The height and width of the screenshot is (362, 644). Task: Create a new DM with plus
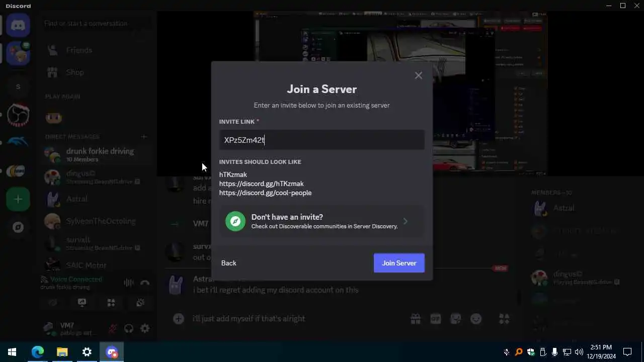(144, 136)
